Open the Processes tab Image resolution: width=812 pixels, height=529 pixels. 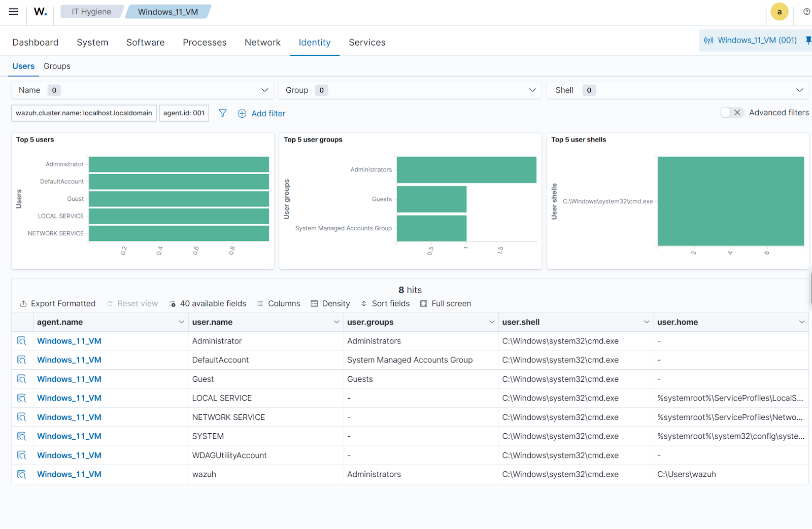click(205, 43)
